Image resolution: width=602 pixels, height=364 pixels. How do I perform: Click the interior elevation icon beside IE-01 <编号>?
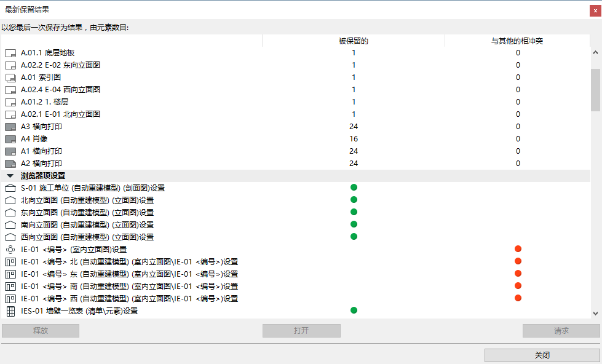(10, 248)
